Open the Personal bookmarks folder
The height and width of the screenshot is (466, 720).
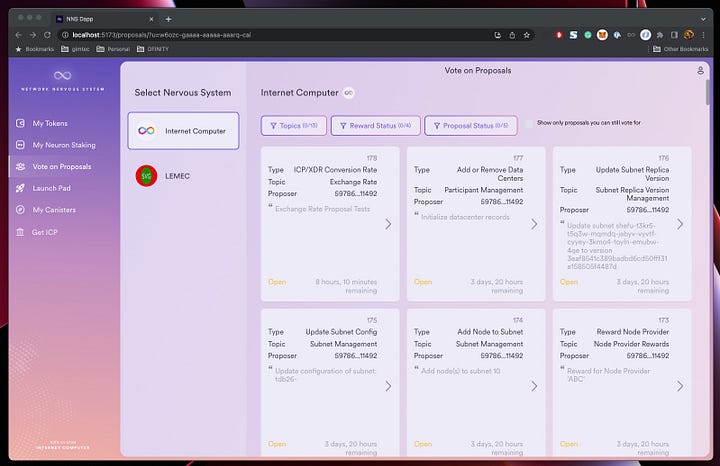point(113,49)
